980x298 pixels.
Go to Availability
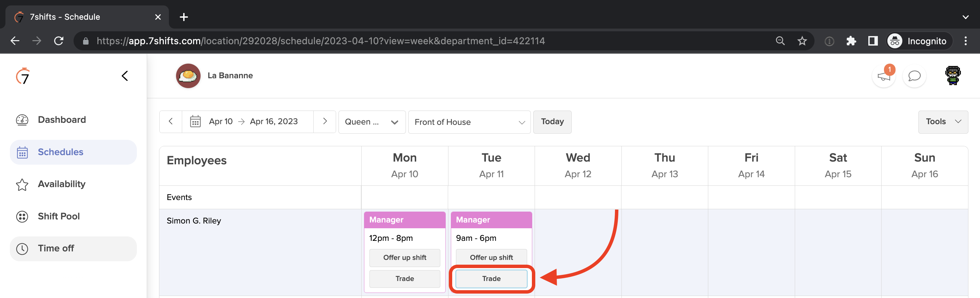[73, 184]
